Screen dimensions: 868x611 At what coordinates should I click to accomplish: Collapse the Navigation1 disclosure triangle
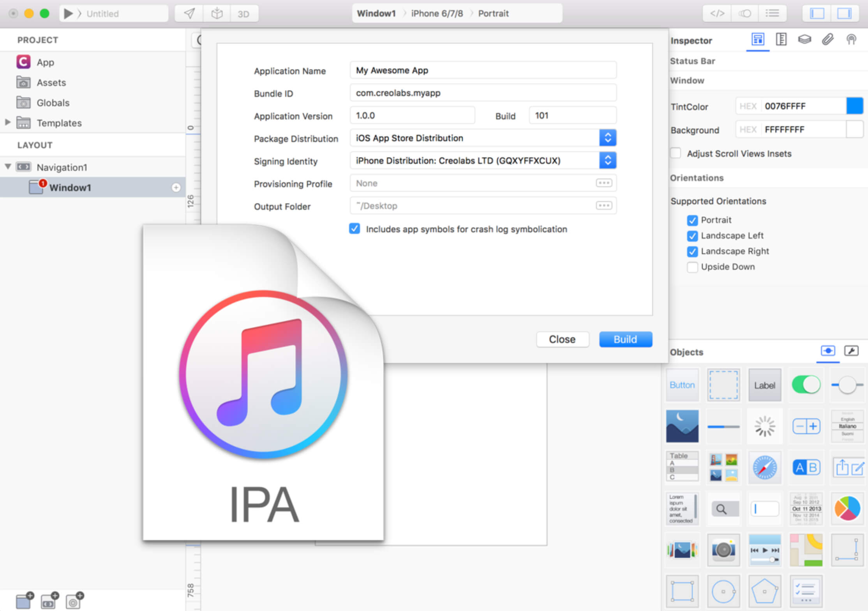point(7,167)
